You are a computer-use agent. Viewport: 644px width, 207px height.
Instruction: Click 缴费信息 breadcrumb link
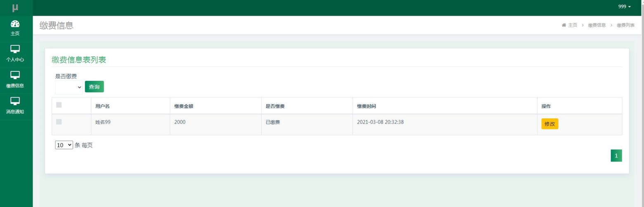point(597,26)
